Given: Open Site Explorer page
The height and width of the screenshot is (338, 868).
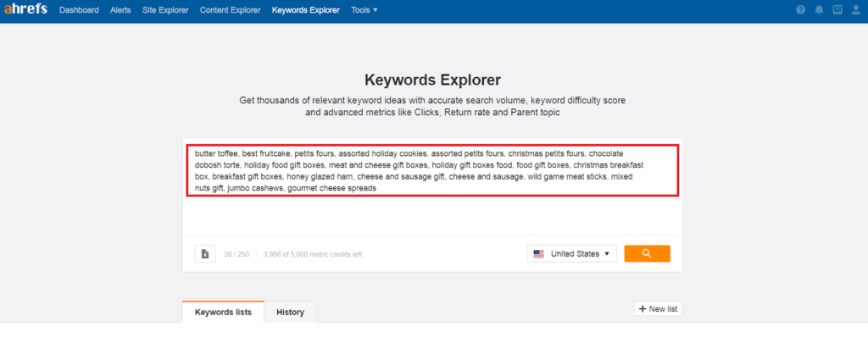Looking at the screenshot, I should [x=165, y=10].
